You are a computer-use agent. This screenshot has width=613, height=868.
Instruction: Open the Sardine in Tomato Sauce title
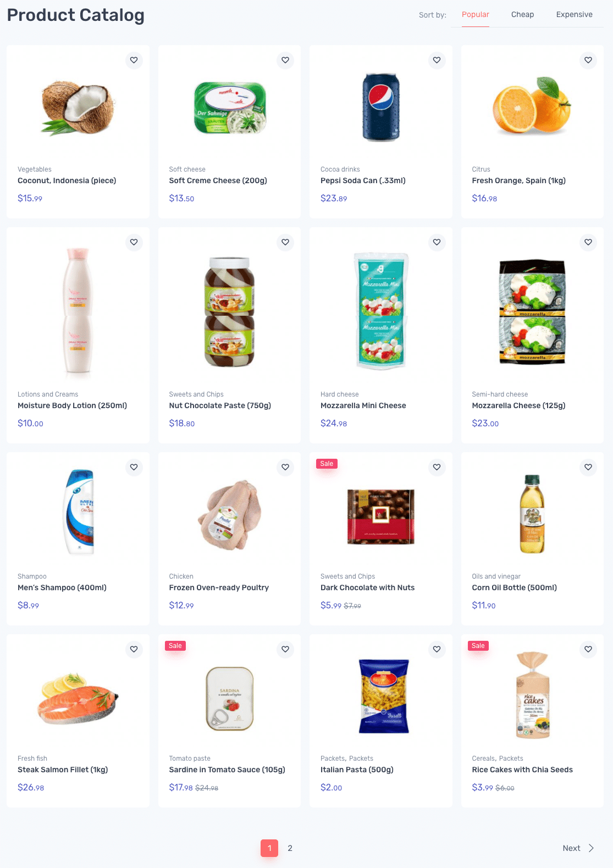pyautogui.click(x=227, y=770)
